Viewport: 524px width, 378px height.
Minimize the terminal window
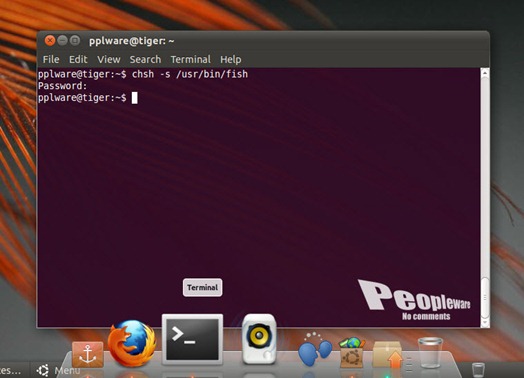point(62,41)
